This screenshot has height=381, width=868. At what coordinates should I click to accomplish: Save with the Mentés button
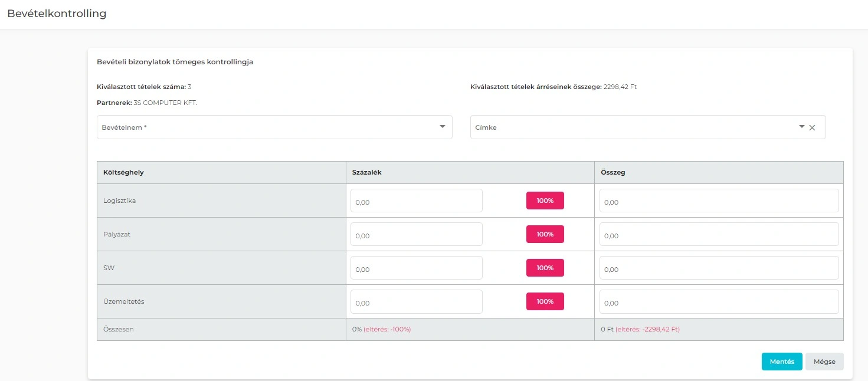[x=782, y=362]
